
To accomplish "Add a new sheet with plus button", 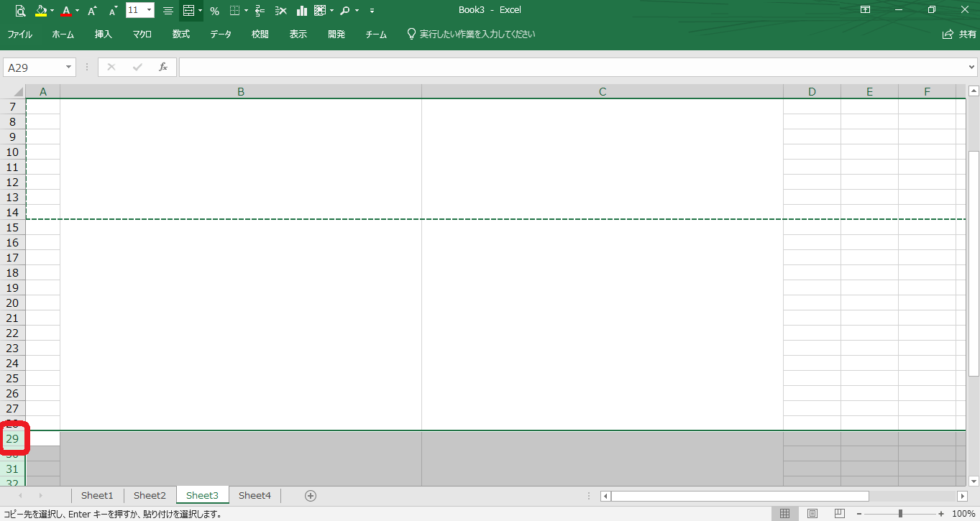I will [x=311, y=496].
